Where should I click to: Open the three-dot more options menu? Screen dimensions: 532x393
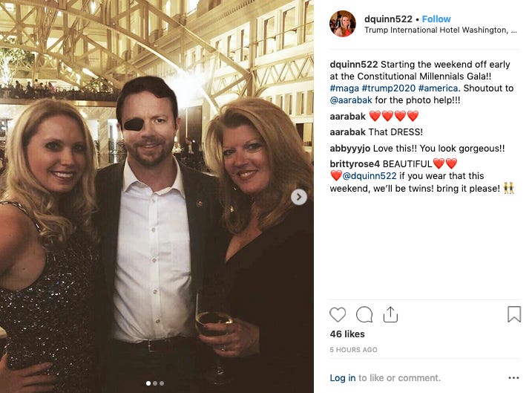pyautogui.click(x=513, y=378)
